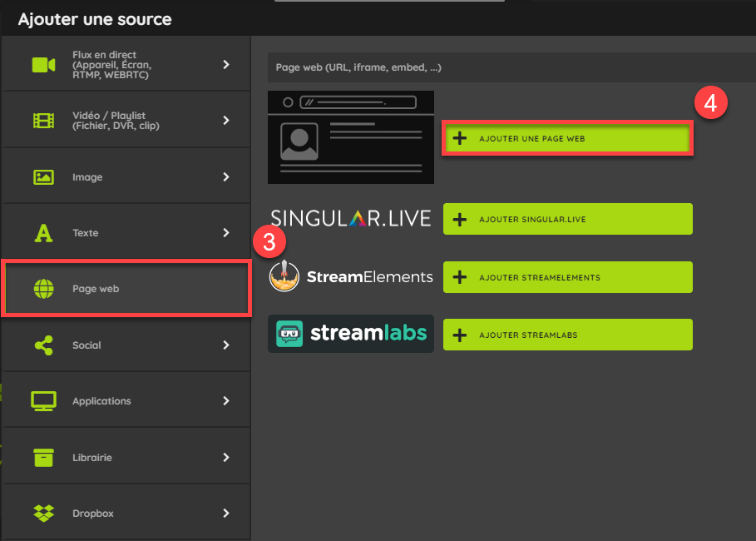
Task: Expand the Image category chevron
Action: click(226, 177)
